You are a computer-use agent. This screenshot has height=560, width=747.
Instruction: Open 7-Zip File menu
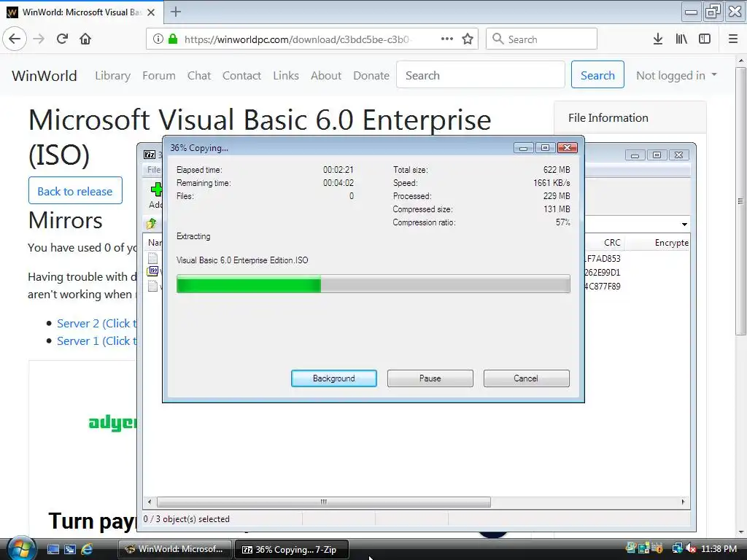pyautogui.click(x=153, y=169)
